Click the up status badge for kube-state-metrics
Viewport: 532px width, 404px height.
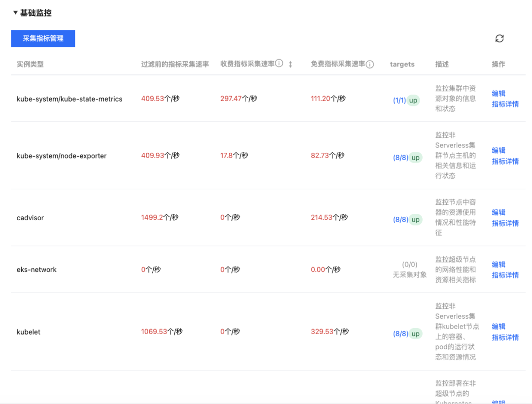coord(413,101)
